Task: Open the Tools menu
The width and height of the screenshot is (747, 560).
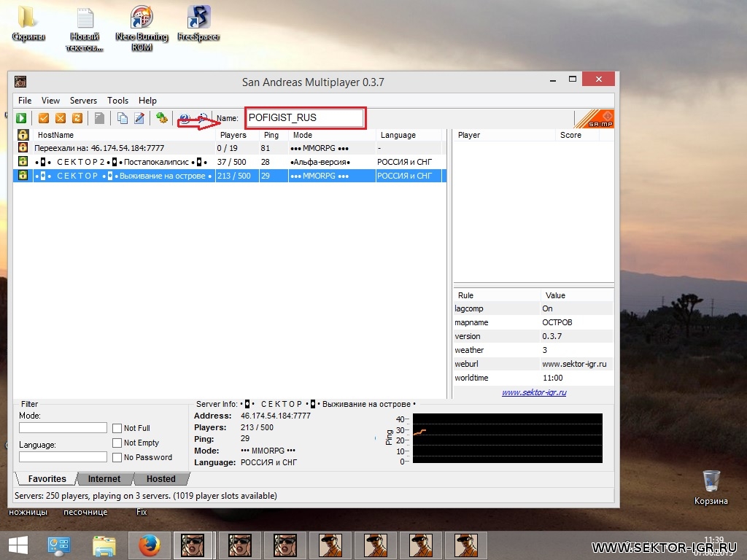Action: [117, 101]
